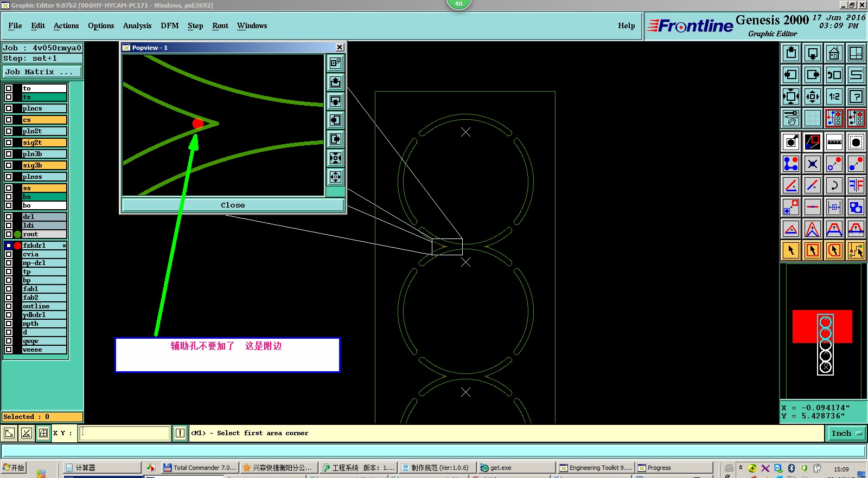Open the Job Matrix ... selector
This screenshot has height=478, width=868.
point(42,72)
